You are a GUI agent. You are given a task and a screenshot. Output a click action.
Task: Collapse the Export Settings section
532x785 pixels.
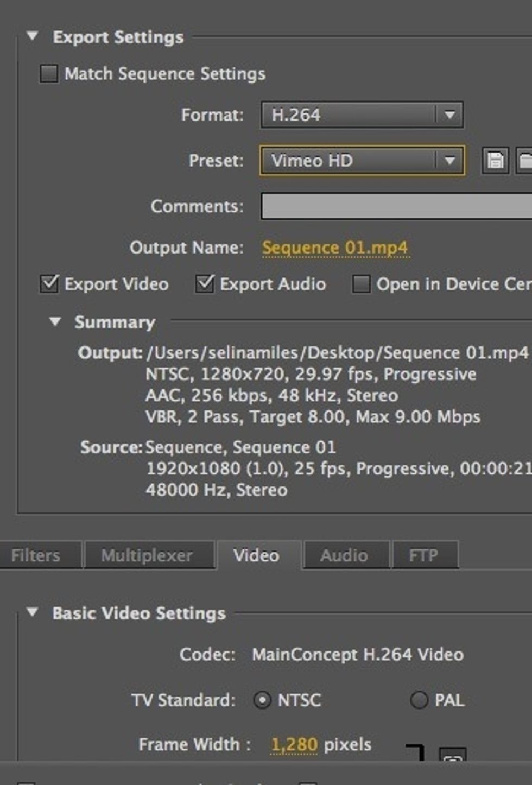[32, 37]
